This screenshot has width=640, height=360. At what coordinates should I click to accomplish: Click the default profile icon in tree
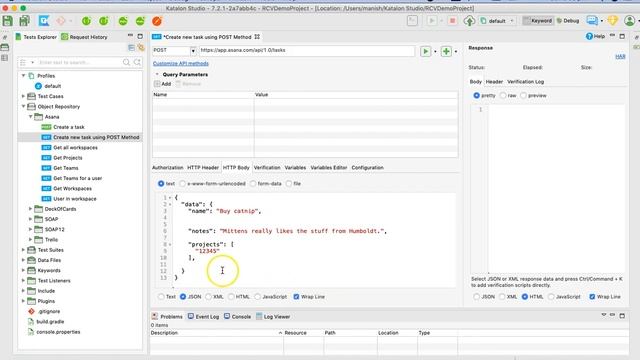38,86
